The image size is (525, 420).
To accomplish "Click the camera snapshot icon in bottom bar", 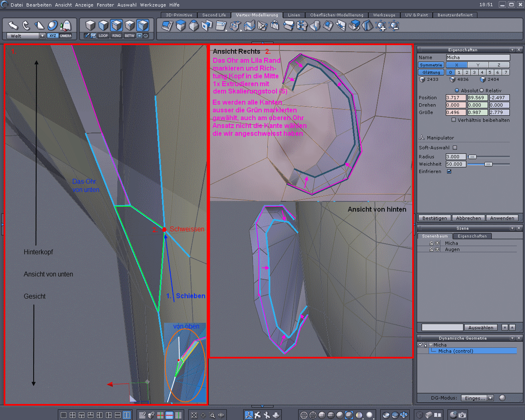I will coord(462,415).
